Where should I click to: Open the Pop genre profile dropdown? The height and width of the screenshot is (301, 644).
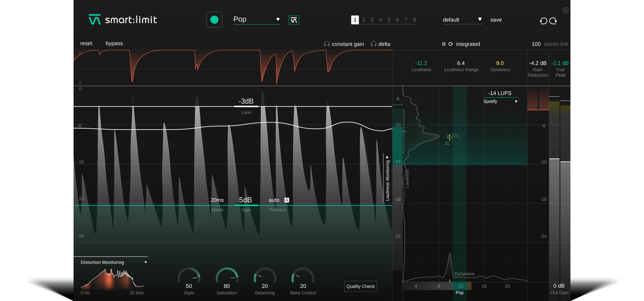pyautogui.click(x=256, y=19)
